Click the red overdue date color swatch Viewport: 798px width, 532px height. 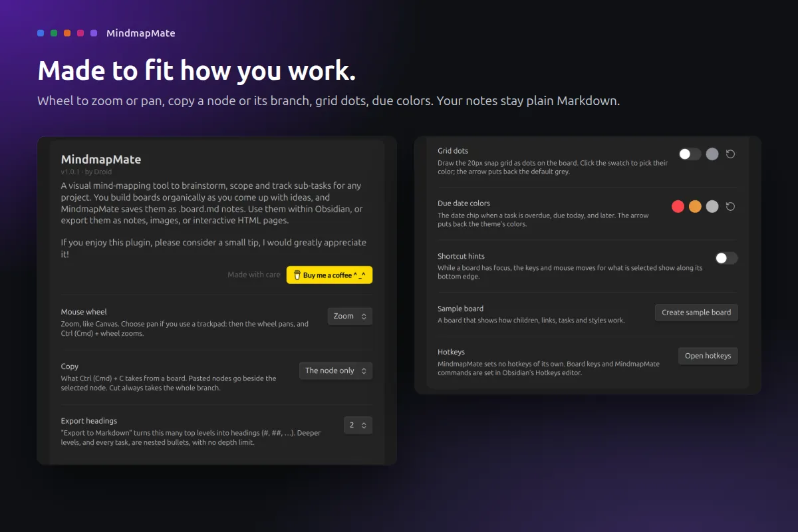point(678,206)
